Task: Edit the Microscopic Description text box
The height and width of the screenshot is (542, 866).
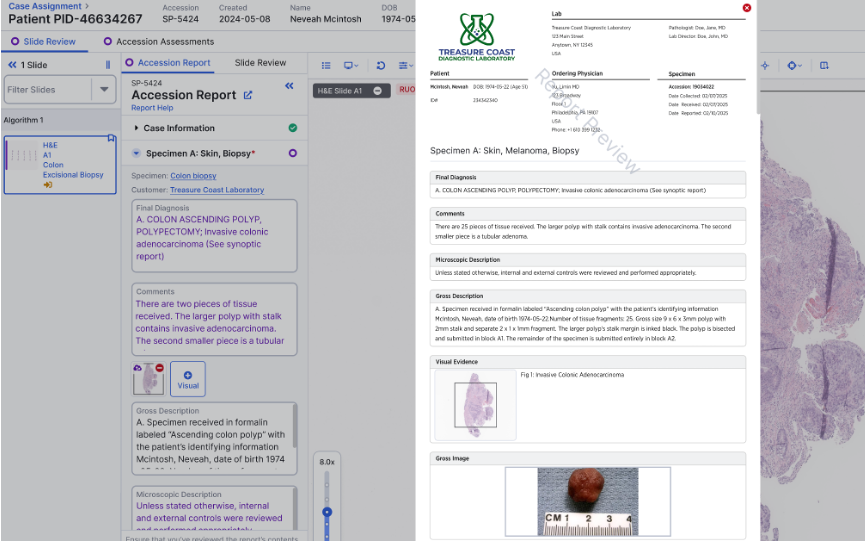Action: (x=214, y=508)
